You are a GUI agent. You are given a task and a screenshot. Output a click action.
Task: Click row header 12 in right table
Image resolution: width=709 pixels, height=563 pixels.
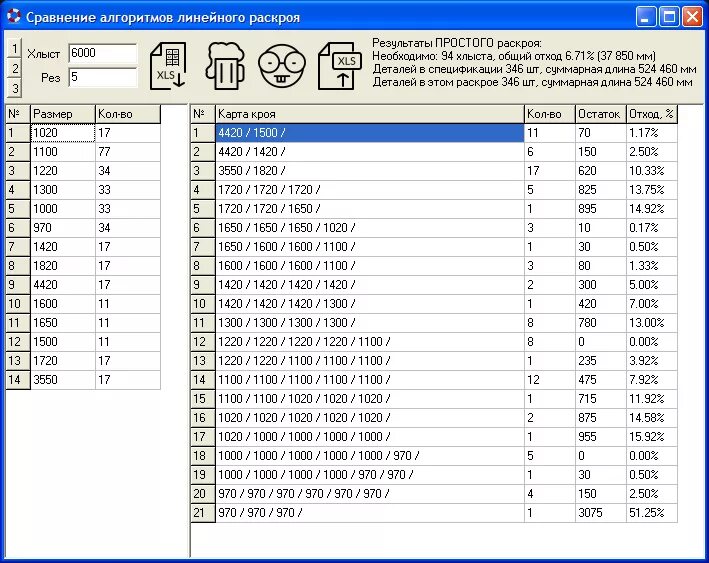[203, 342]
